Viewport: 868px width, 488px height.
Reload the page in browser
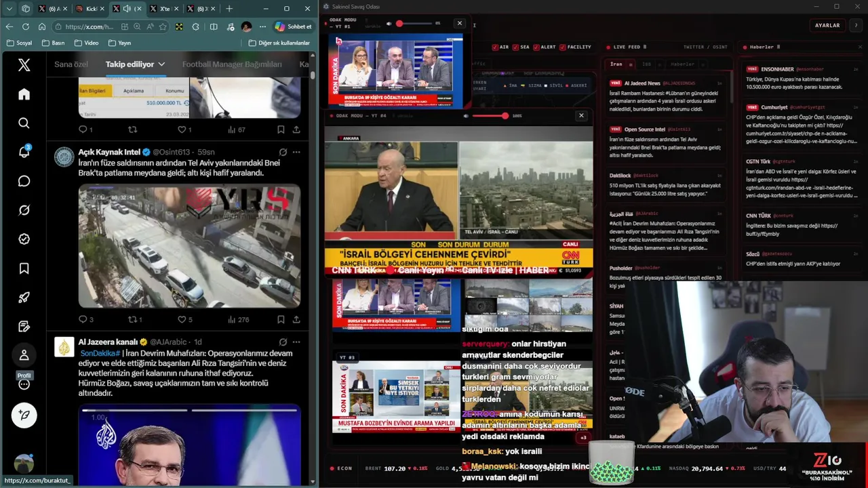(x=25, y=26)
